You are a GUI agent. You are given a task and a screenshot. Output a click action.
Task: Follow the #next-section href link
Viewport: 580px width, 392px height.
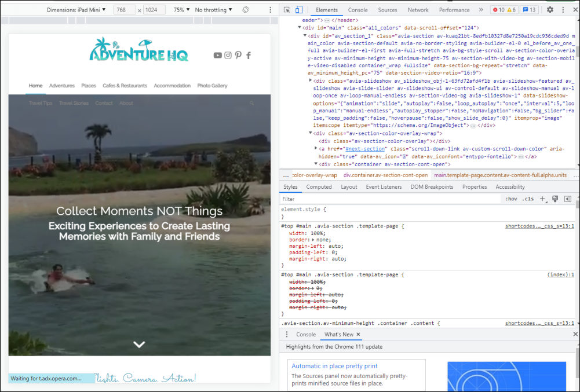pos(366,149)
